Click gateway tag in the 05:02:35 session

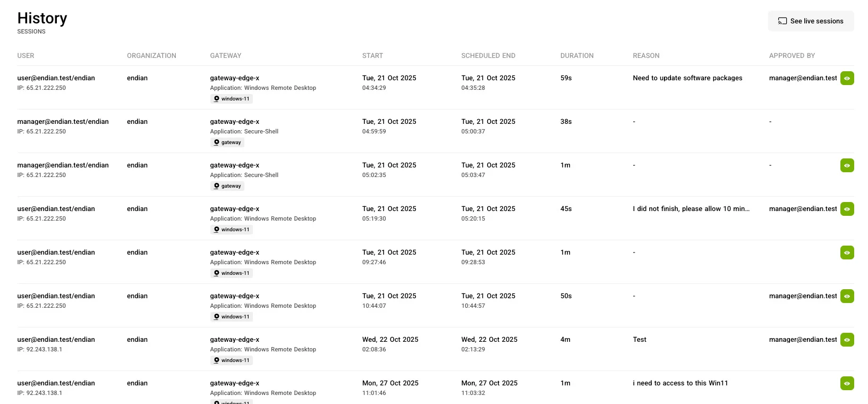227,186
